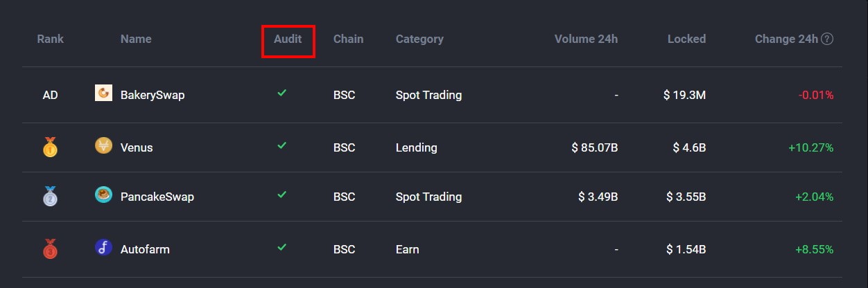Click the gold medal rank icon
Screen dimensions: 868x288
pyautogui.click(x=50, y=147)
